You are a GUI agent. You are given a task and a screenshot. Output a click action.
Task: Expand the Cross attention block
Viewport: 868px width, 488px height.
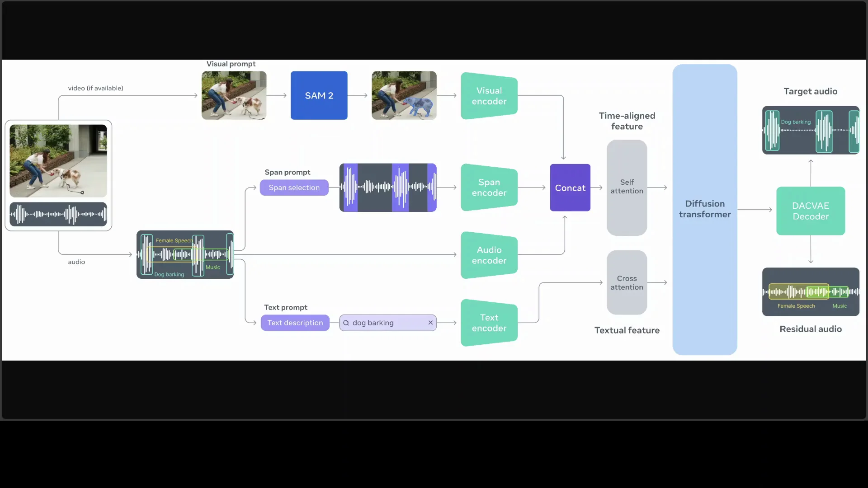(x=627, y=282)
